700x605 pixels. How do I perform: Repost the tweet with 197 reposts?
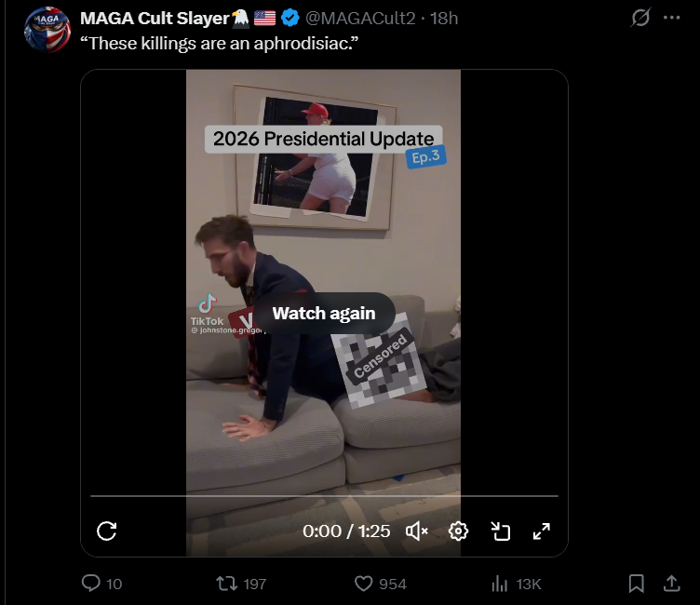point(227,583)
